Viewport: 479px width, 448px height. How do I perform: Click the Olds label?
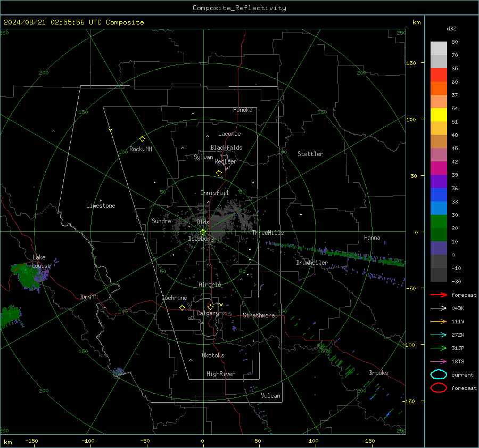[x=203, y=222]
